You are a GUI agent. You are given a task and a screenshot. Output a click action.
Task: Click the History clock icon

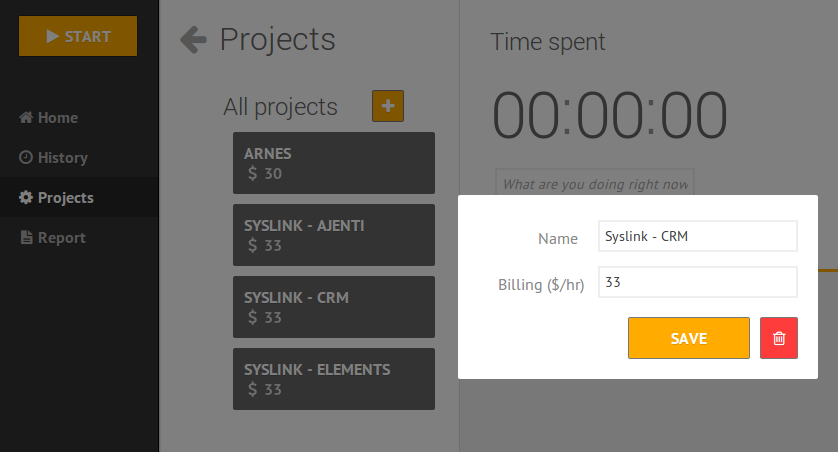tap(26, 158)
